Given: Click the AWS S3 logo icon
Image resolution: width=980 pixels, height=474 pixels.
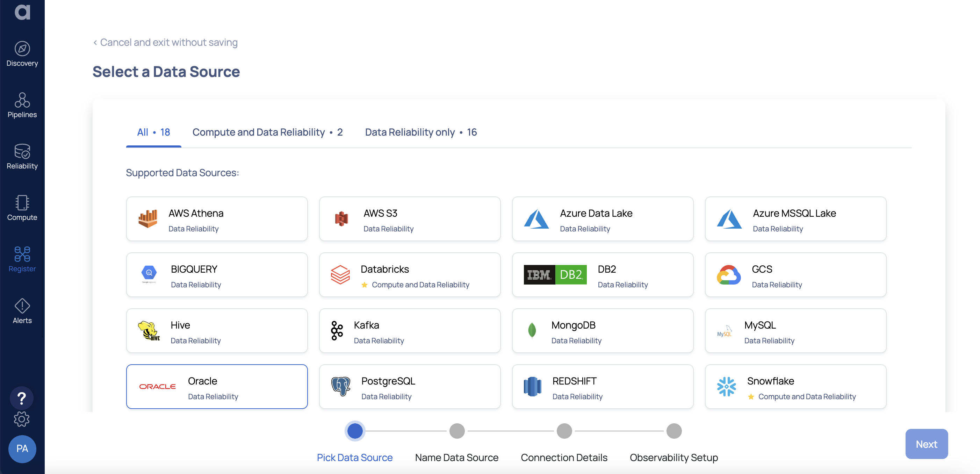Looking at the screenshot, I should (x=341, y=219).
